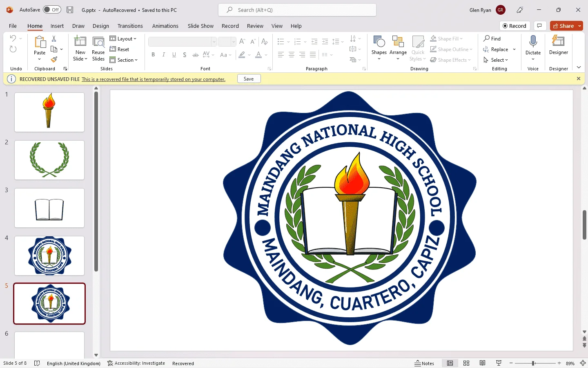Click Accessibility: Investigate in status bar
The height and width of the screenshot is (368, 588).
(x=136, y=363)
